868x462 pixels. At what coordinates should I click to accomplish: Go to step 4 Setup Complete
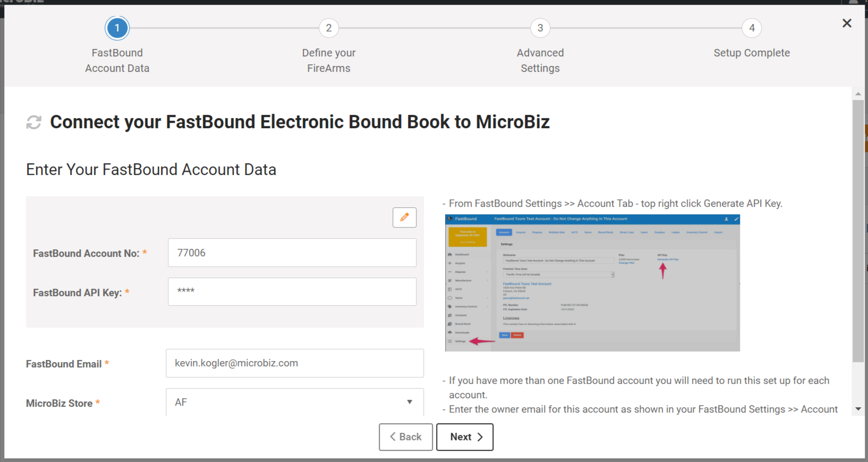click(752, 28)
